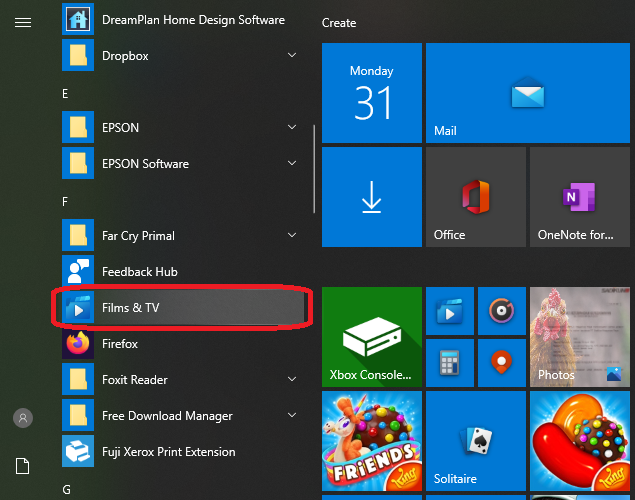This screenshot has width=635, height=500.
Task: Expand the EPSON Software chevron
Action: [x=292, y=163]
